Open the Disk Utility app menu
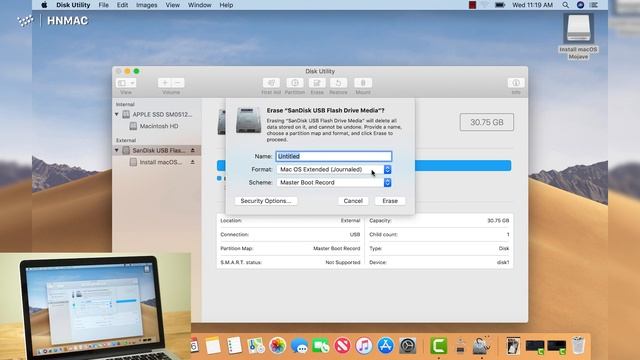The height and width of the screenshot is (360, 640). 73,5
